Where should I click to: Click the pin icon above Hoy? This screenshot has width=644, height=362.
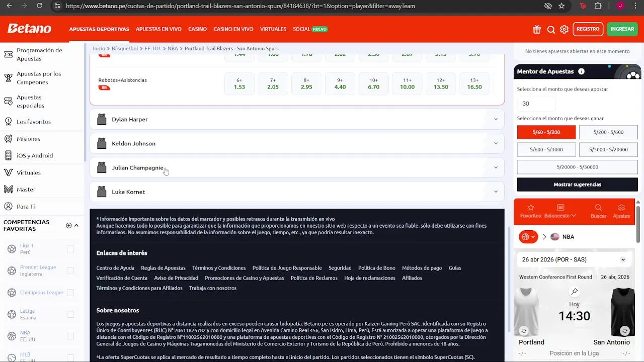click(x=574, y=292)
